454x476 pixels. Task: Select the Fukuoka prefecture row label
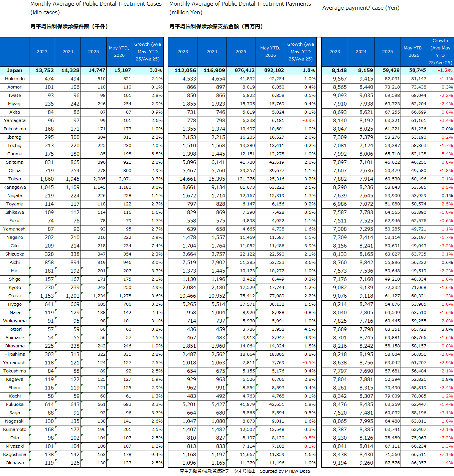pyautogui.click(x=15, y=405)
